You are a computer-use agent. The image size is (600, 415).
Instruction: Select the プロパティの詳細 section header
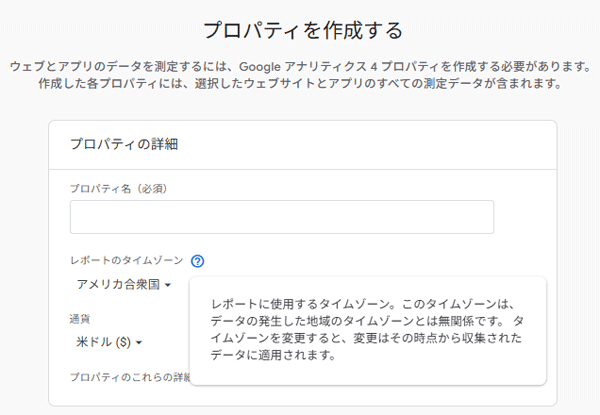coord(124,144)
